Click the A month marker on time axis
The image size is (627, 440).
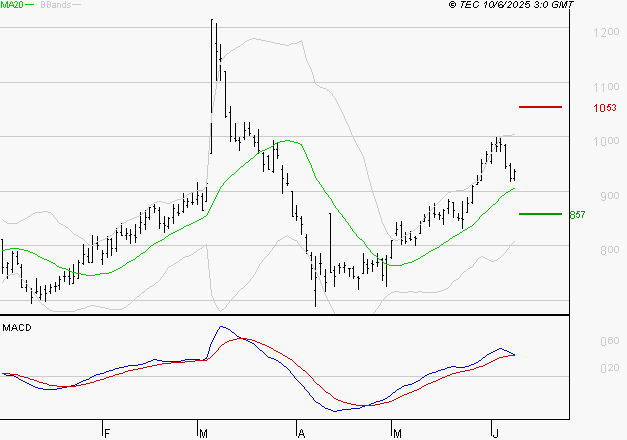tap(302, 434)
